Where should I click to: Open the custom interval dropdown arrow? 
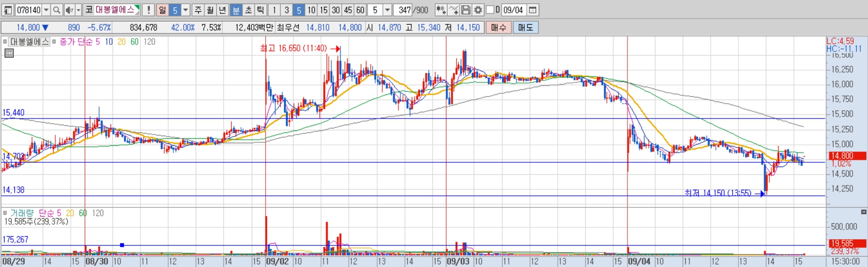tap(388, 10)
